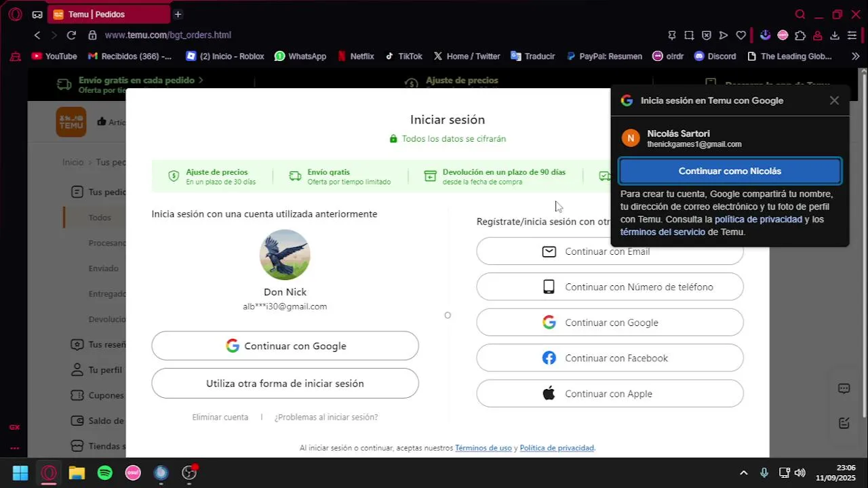
Task: Open política de privacidad in Google popup
Action: tap(758, 220)
